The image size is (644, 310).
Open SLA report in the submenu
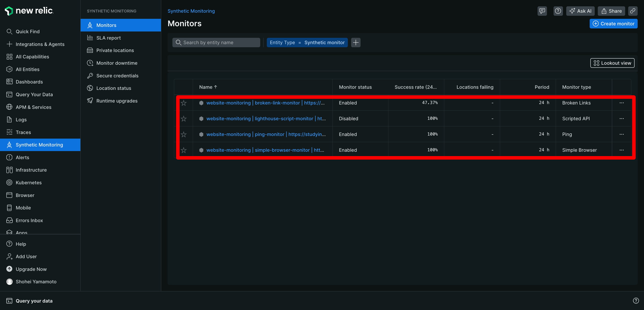(108, 38)
